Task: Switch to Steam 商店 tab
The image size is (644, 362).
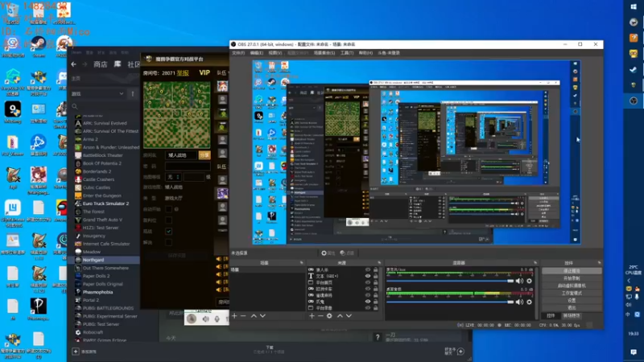Action: point(101,64)
